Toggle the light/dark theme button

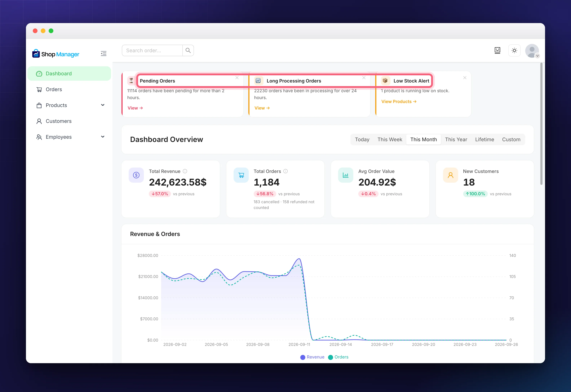click(514, 50)
